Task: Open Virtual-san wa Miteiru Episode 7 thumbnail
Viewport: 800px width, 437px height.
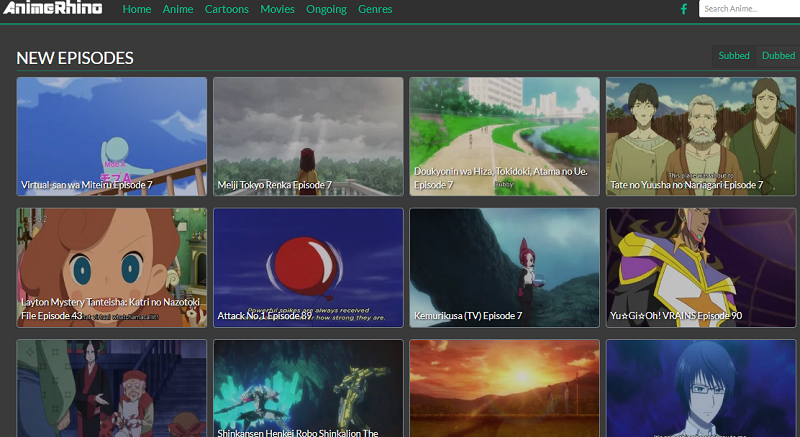Action: tap(112, 136)
